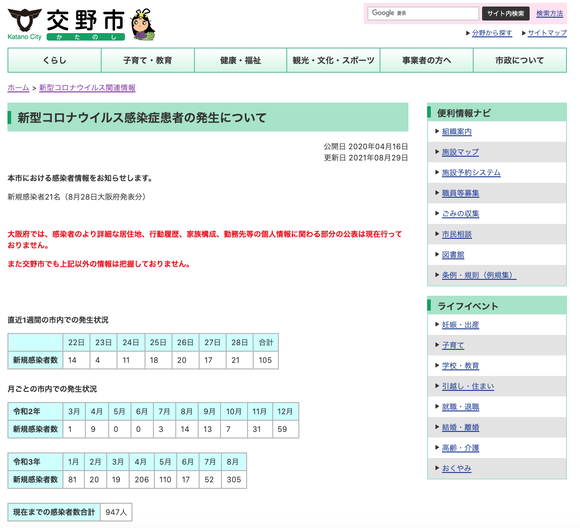Image resolution: width=580 pixels, height=528 pixels.
Task: Open the 市民相談 sidebar link
Action: click(456, 234)
